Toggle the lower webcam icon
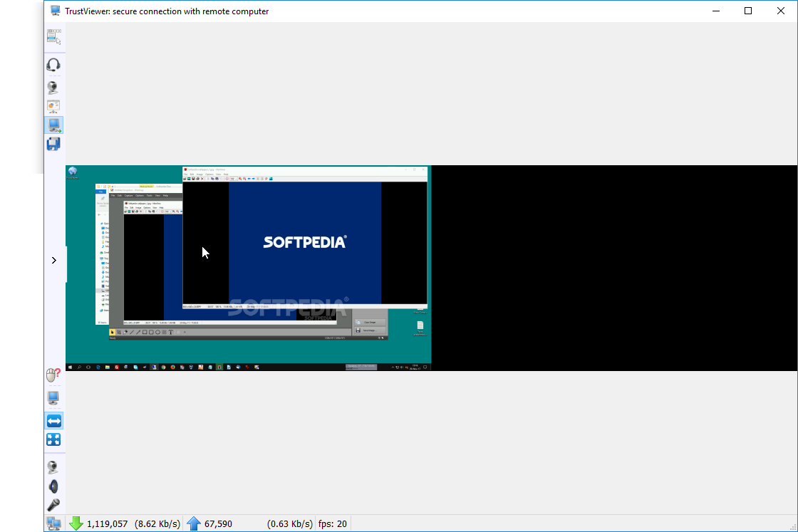The width and height of the screenshot is (798, 532). pos(53,467)
